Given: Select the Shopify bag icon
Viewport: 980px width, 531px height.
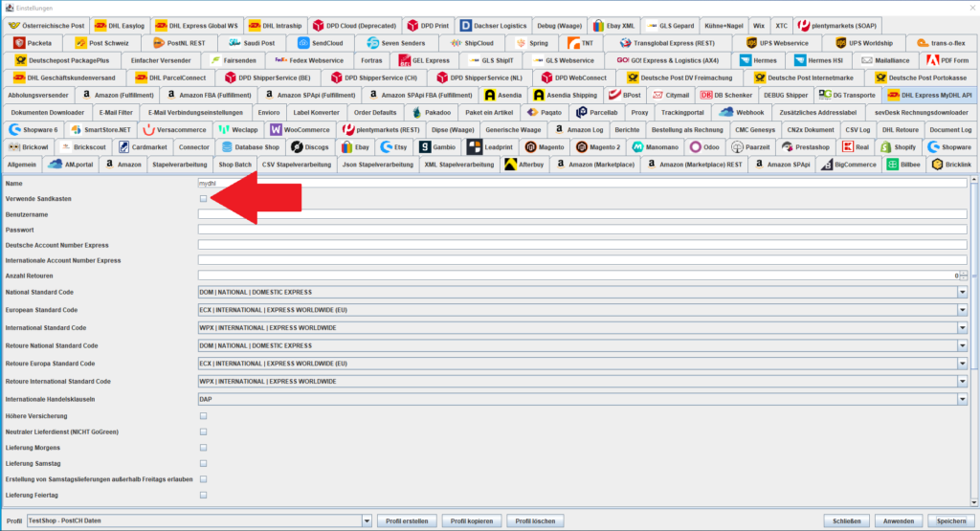Looking at the screenshot, I should 885,146.
